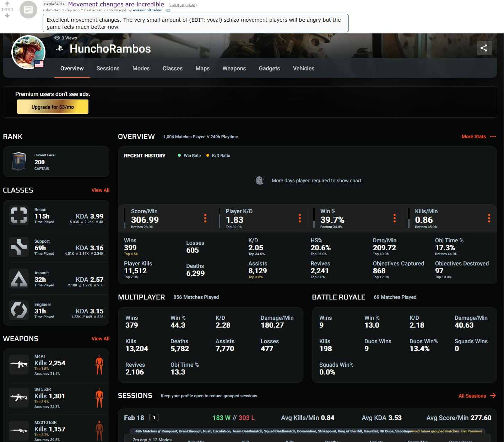Open the Win % three-dot menu
The image size is (504, 442).
(x=395, y=218)
